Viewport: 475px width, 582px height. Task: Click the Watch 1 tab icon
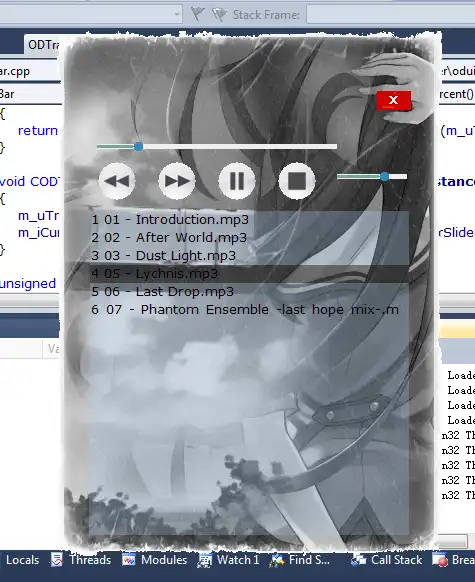[x=204, y=560]
